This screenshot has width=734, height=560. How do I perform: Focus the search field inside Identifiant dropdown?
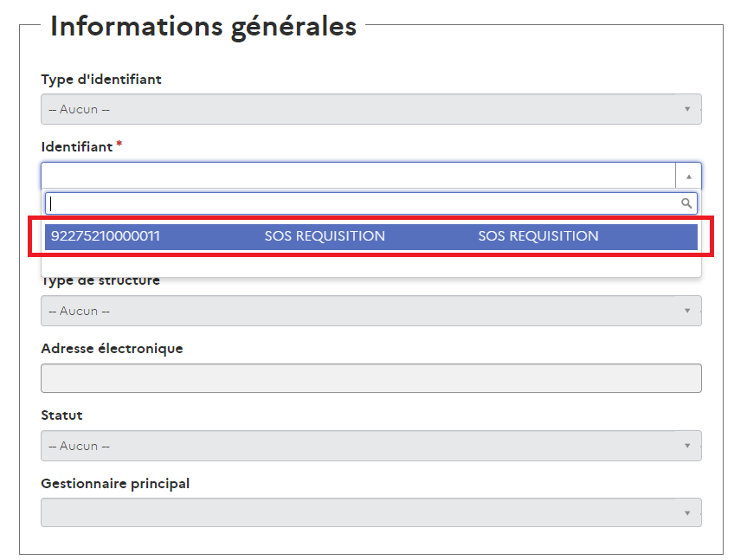[363, 203]
